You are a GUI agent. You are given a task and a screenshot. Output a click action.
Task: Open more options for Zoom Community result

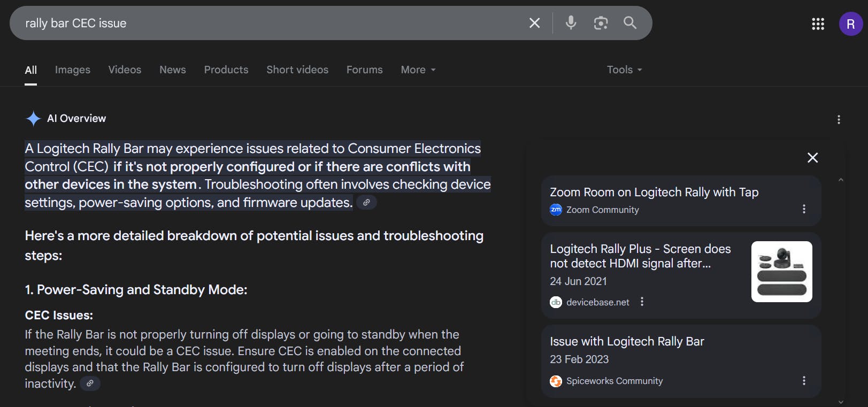point(804,209)
